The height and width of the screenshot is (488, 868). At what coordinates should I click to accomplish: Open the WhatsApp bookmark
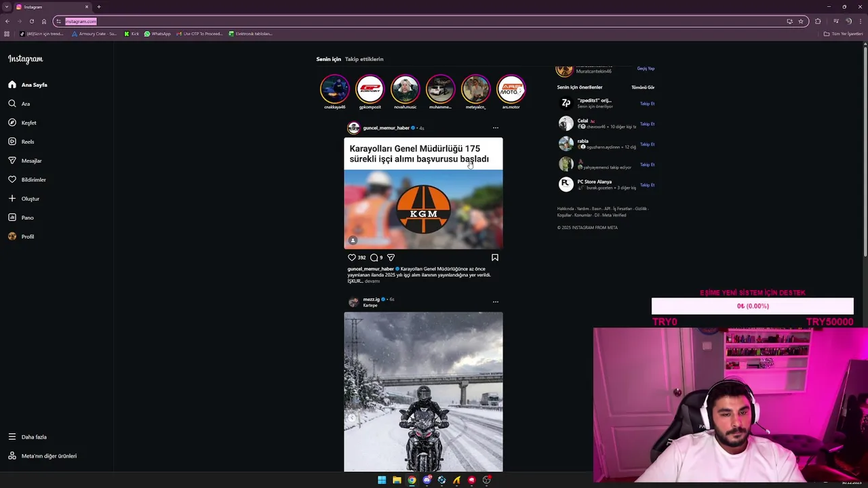pyautogui.click(x=157, y=33)
